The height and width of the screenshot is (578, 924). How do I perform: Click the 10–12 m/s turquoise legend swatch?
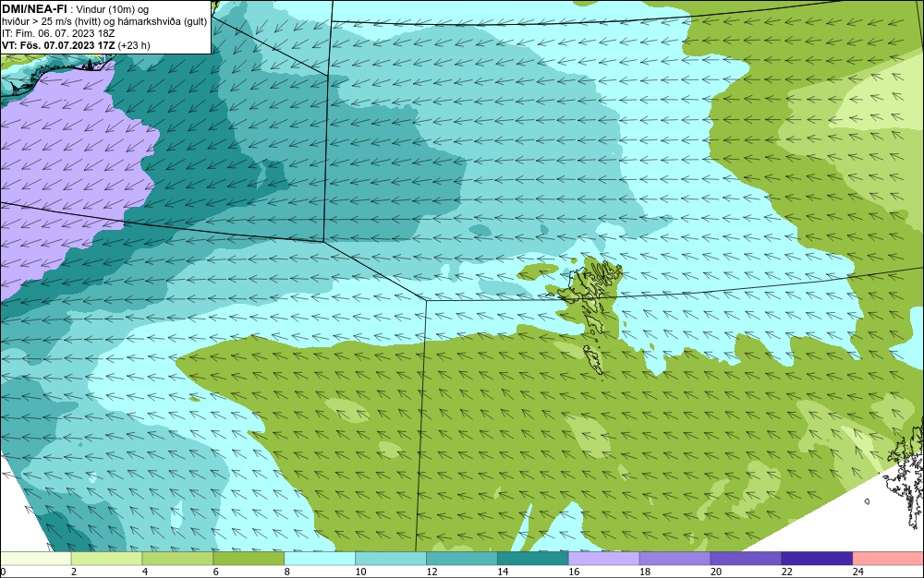(391, 559)
